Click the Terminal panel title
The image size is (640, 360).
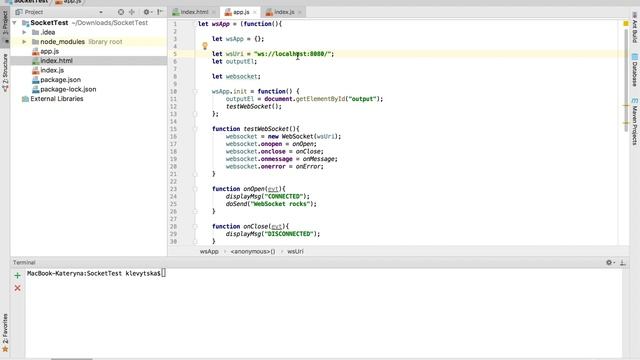[24, 262]
